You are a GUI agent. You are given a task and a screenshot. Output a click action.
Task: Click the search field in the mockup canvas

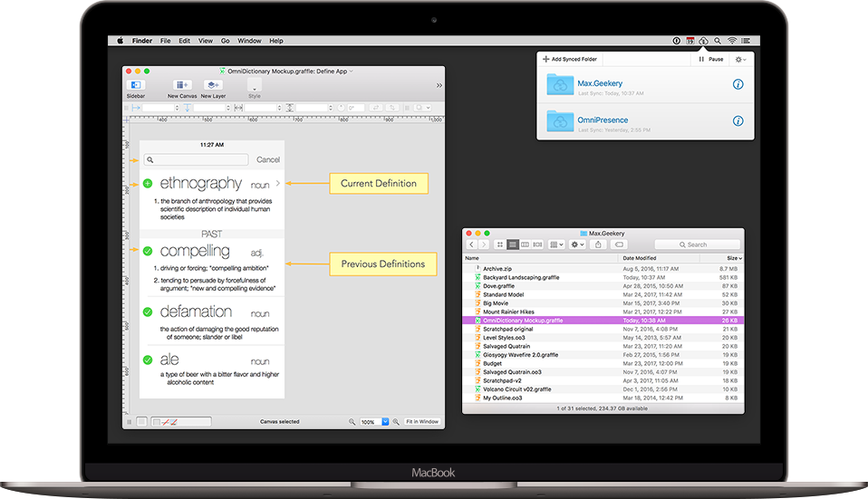[196, 160]
